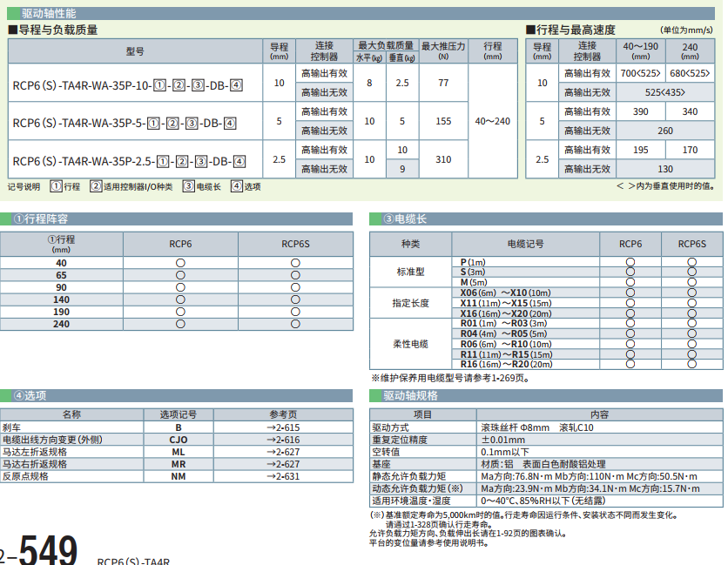Click RCP6 circle mark for stroke 40
728x565 pixels.
[180, 263]
